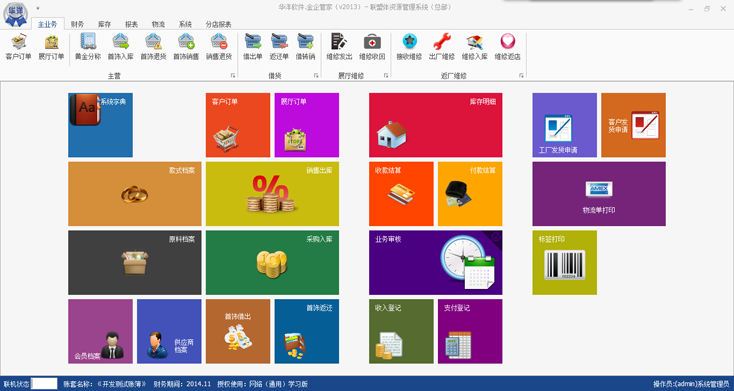Open the 款式档案 rings tile
The height and width of the screenshot is (391, 734).
[x=135, y=194]
